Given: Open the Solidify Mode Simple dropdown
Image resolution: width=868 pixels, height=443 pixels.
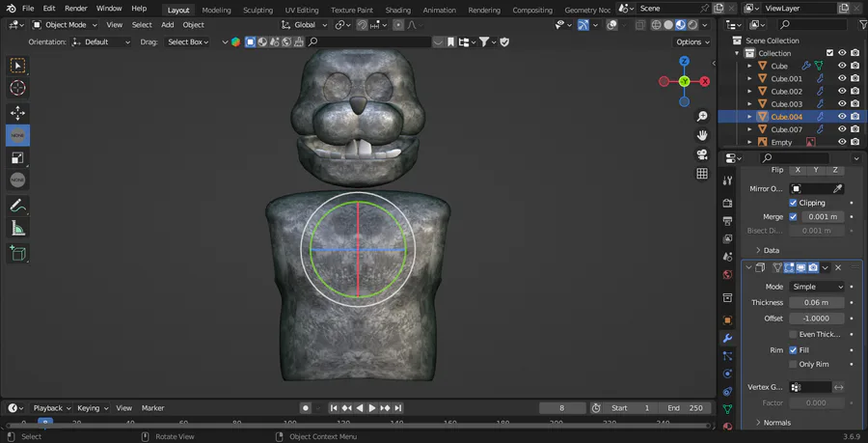Looking at the screenshot, I should pos(817,287).
